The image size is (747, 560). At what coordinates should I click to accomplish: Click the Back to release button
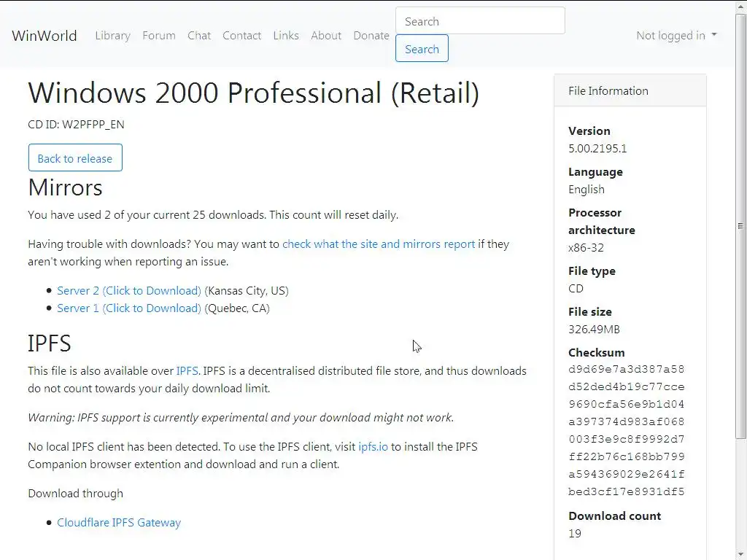click(x=75, y=158)
